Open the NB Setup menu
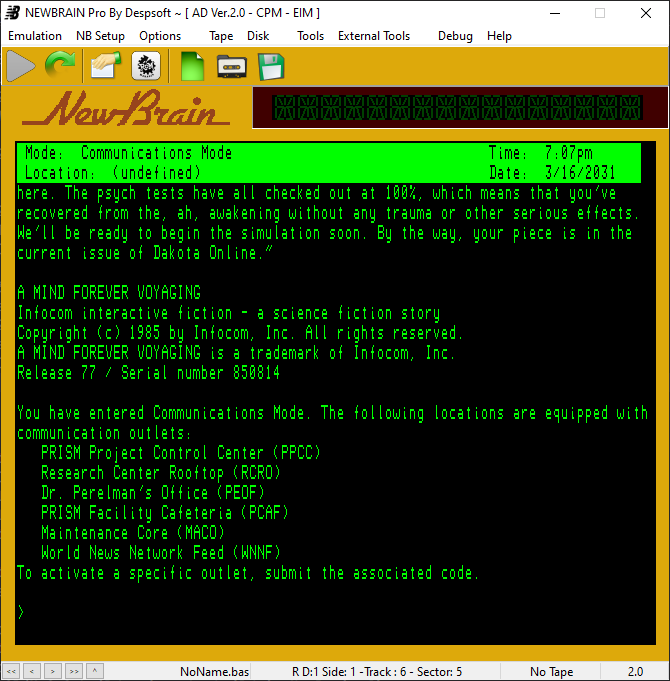Viewport: 670px width, 681px height. point(100,36)
